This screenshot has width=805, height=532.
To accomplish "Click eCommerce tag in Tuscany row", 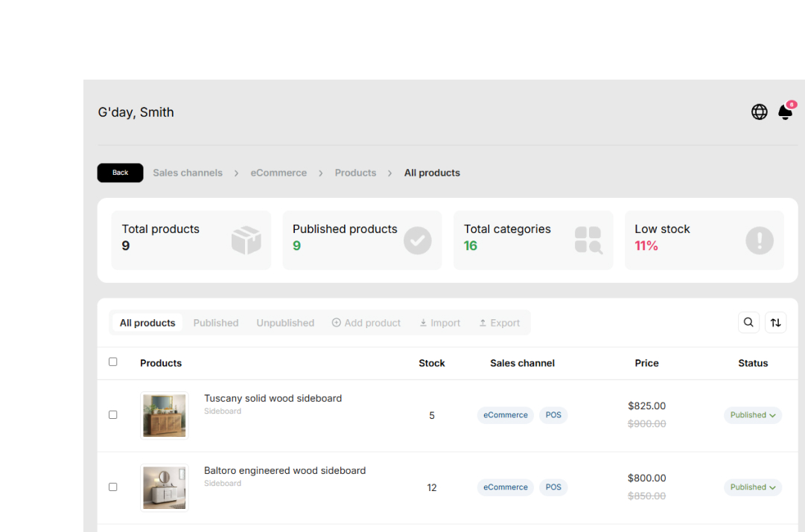I will (505, 415).
